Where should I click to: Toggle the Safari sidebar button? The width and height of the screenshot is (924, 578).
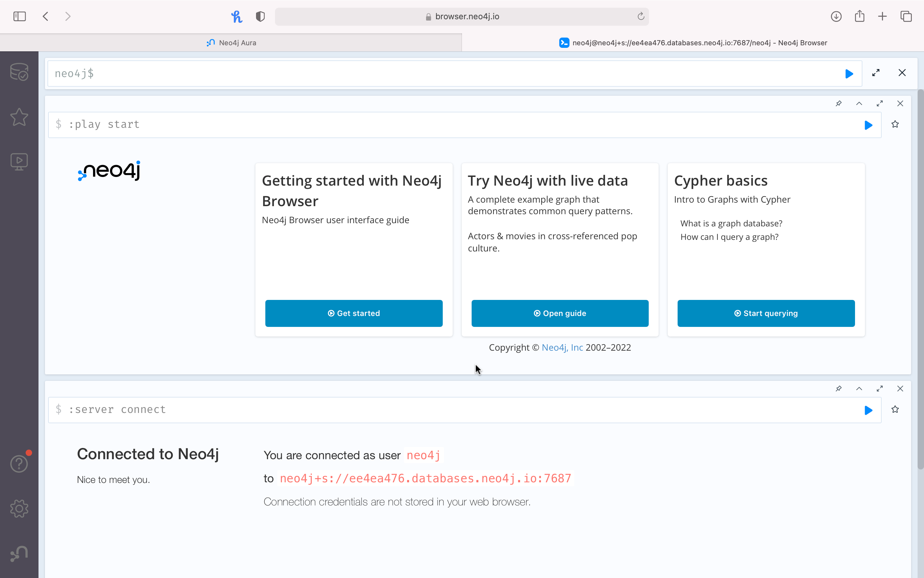tap(20, 16)
